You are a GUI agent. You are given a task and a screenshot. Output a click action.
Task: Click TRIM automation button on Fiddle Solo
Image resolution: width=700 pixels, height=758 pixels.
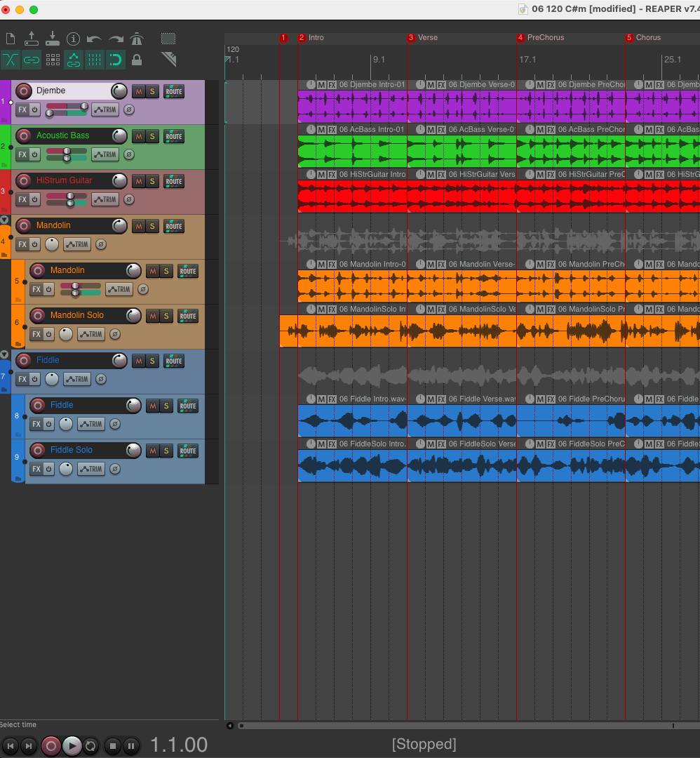pyautogui.click(x=91, y=470)
